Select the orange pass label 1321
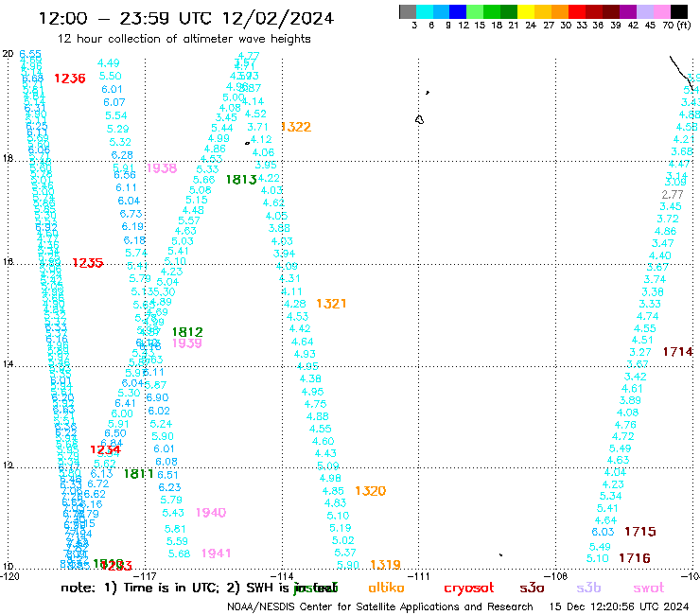 point(331,304)
